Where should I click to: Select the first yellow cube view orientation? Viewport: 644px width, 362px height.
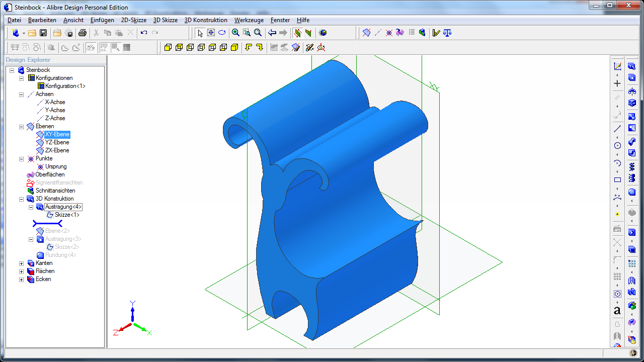coord(168,47)
